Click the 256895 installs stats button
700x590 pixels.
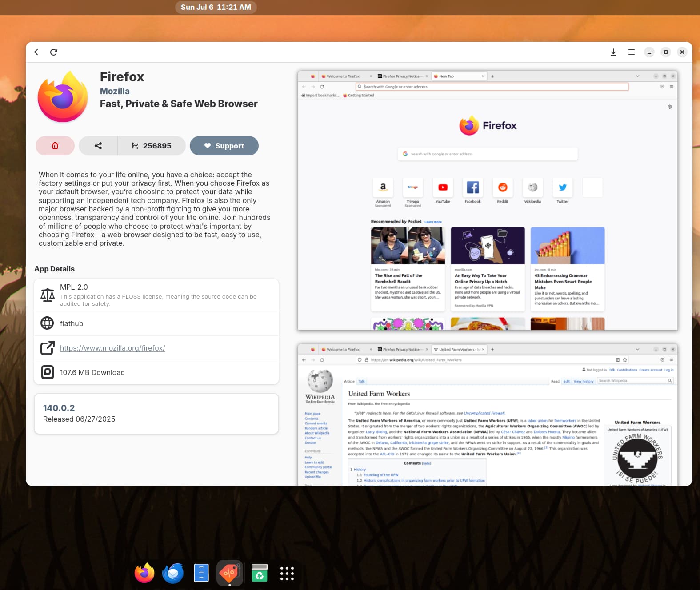[x=152, y=146]
